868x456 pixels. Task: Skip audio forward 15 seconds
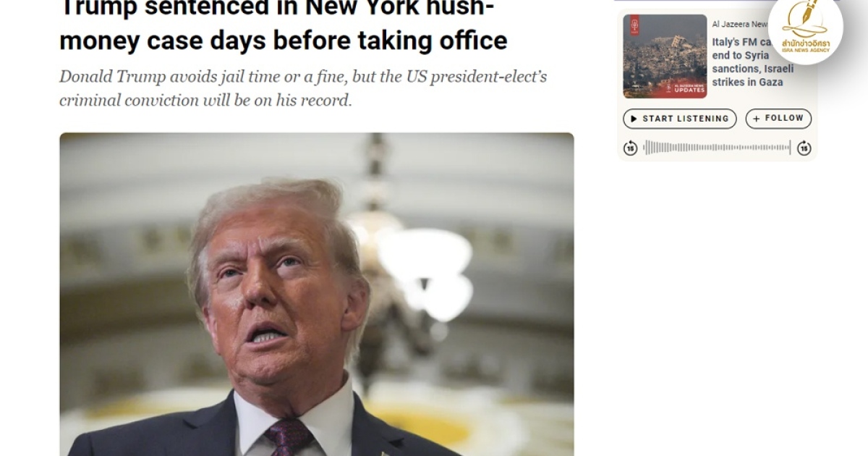[804, 148]
